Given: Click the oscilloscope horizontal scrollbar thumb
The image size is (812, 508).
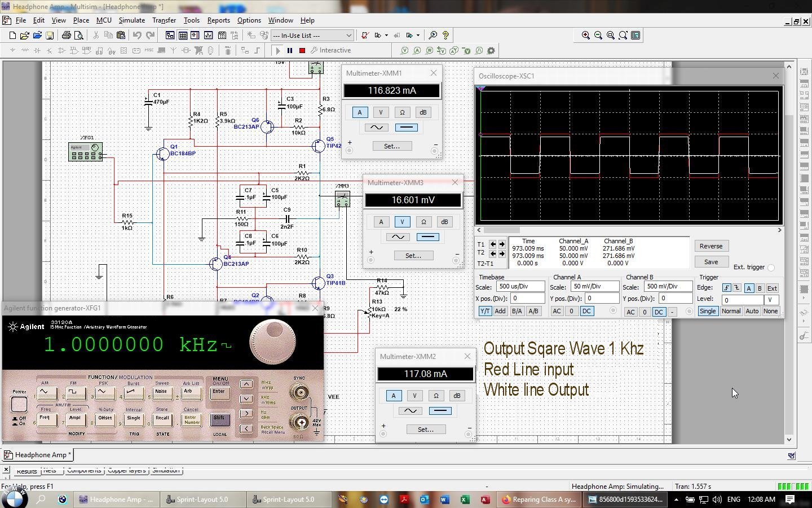Looking at the screenshot, I should pyautogui.click(x=501, y=230).
